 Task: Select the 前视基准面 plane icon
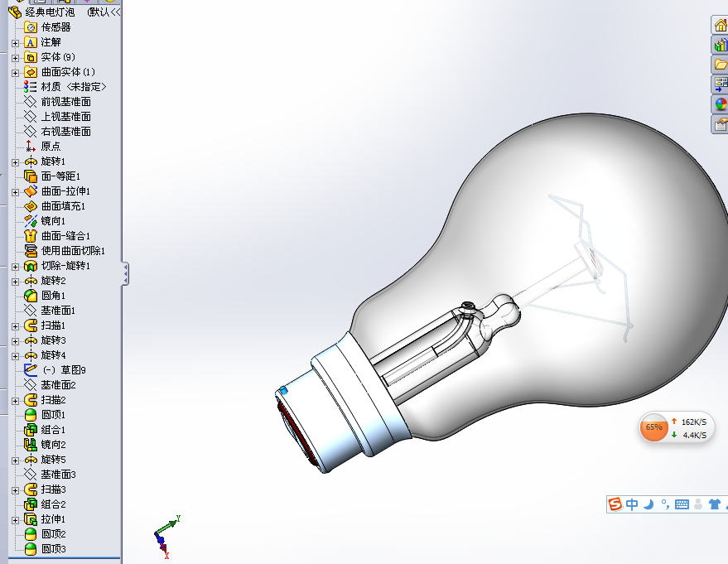(x=31, y=102)
